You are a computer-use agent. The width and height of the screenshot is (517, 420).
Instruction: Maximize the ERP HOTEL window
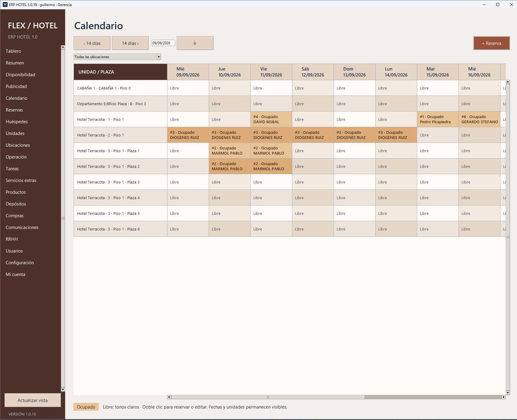click(x=498, y=5)
